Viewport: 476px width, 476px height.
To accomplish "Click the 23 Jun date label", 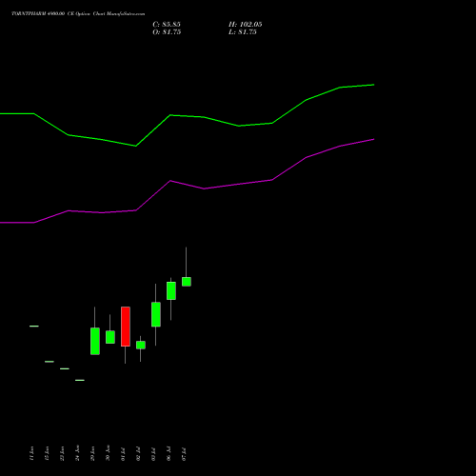I will 62,453.
